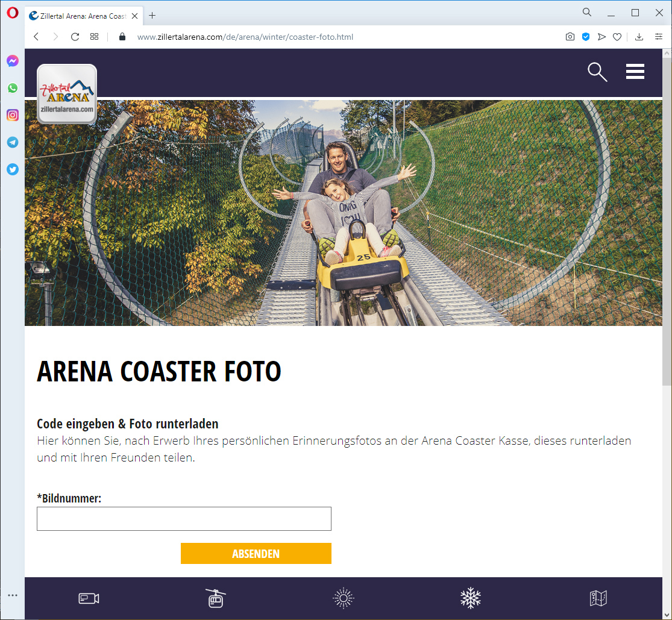Image resolution: width=672 pixels, height=620 pixels.
Task: Open Opera sidebar setup three dots
Action: coord(13,595)
